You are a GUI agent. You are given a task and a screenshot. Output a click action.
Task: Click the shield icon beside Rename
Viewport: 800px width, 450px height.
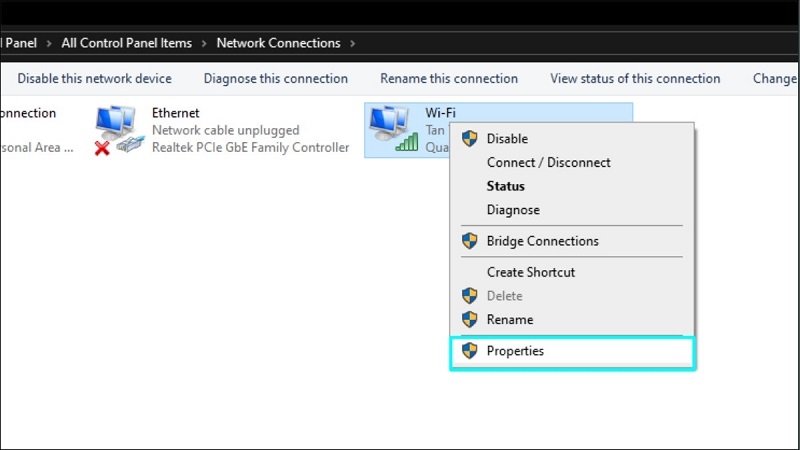tap(469, 320)
